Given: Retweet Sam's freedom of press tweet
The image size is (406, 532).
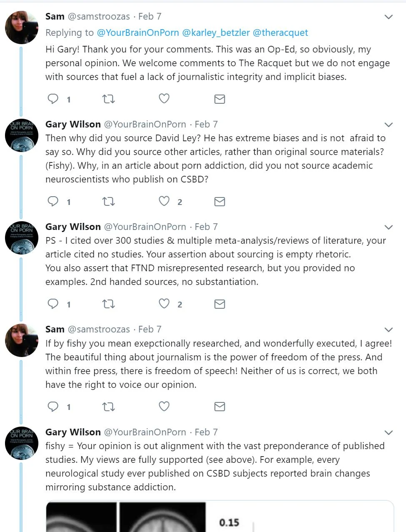Looking at the screenshot, I should tap(108, 406).
